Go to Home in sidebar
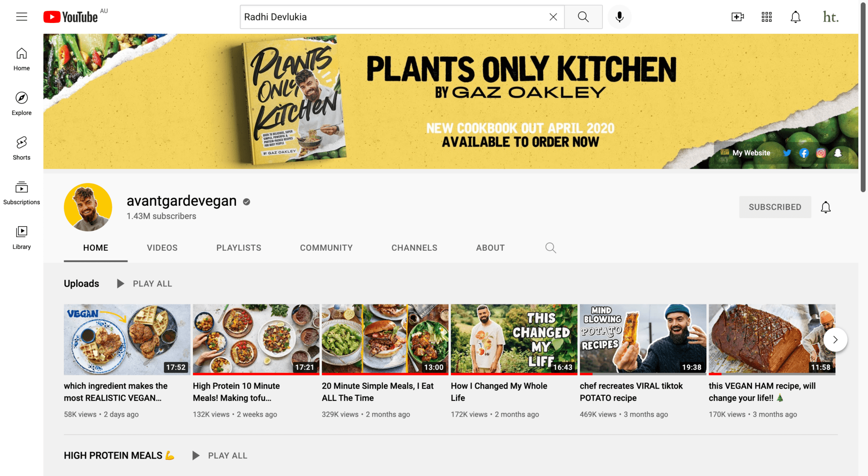 coord(22,59)
